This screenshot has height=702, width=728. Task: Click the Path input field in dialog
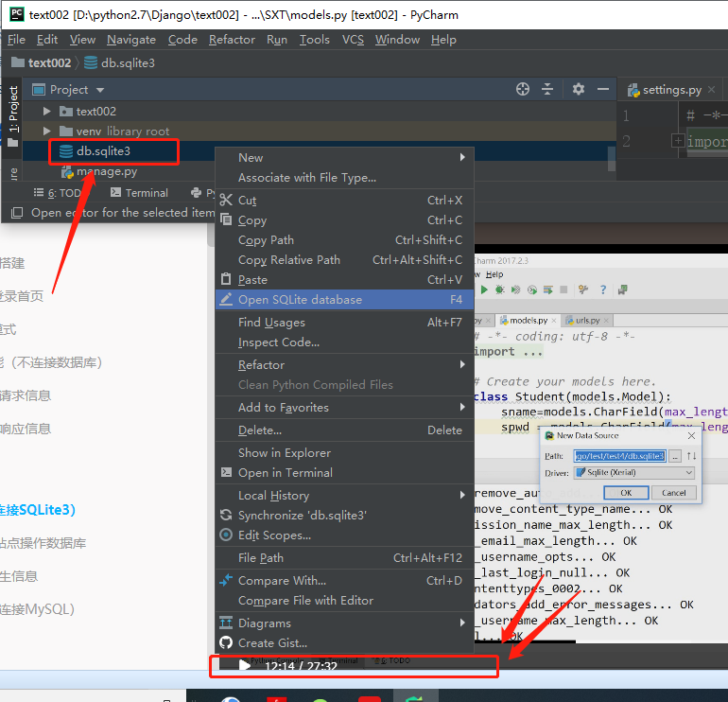(x=620, y=456)
